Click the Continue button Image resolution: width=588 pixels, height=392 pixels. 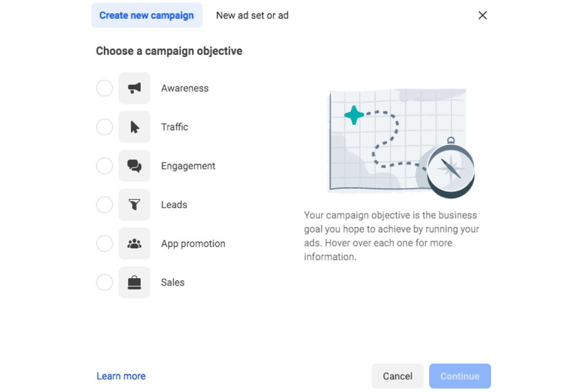coord(460,376)
